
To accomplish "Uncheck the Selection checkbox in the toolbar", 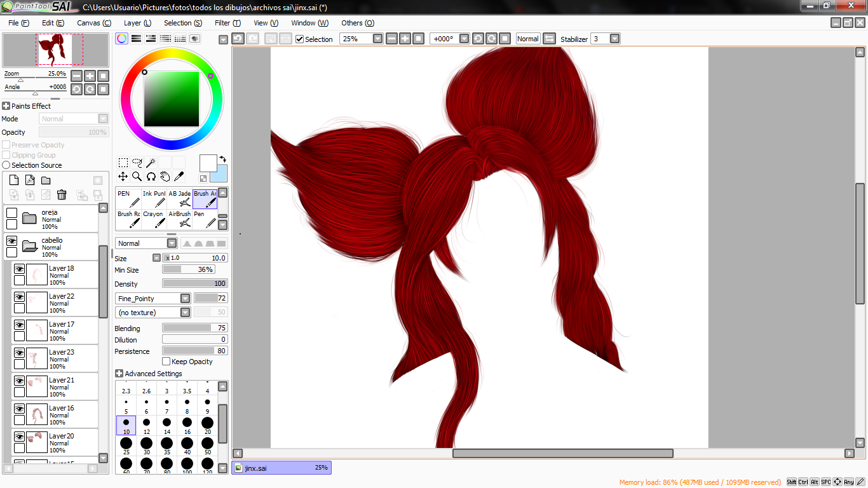I will tap(300, 39).
